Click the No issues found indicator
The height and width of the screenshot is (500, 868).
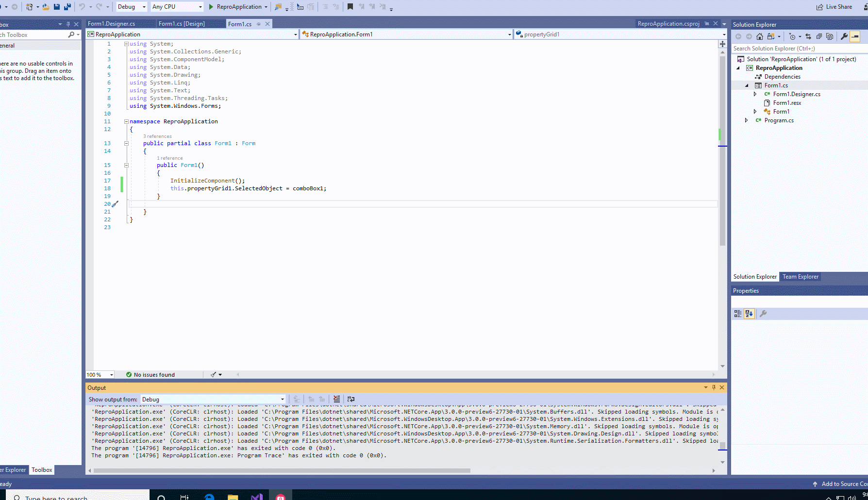(150, 375)
